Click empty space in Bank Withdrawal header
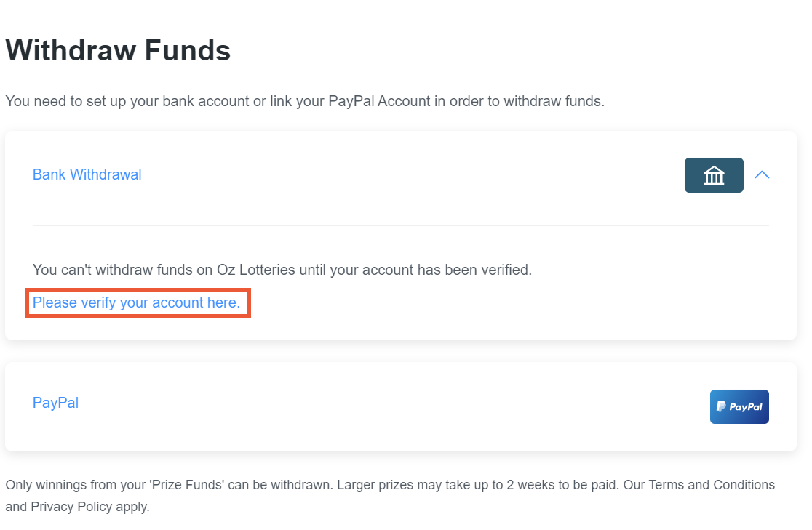 click(409, 175)
